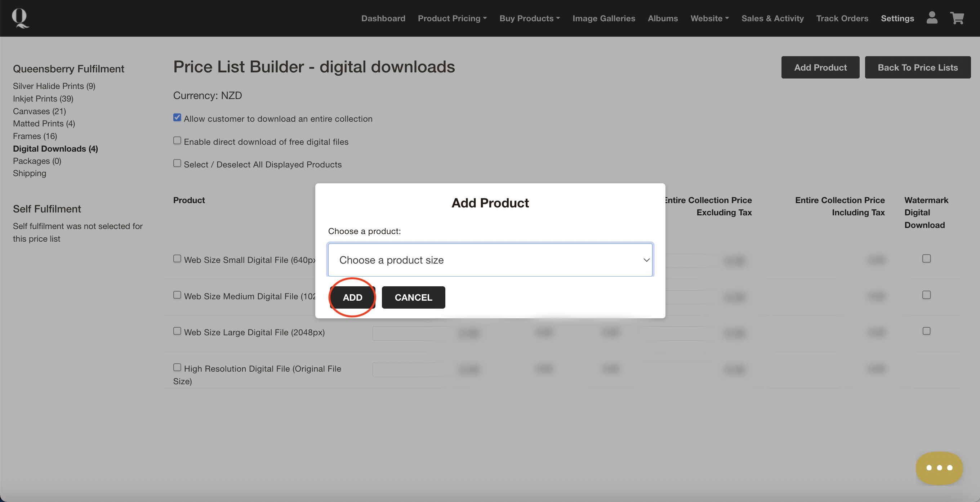The height and width of the screenshot is (502, 980).
Task: Select Canvases (21) in sidebar
Action: coord(39,111)
